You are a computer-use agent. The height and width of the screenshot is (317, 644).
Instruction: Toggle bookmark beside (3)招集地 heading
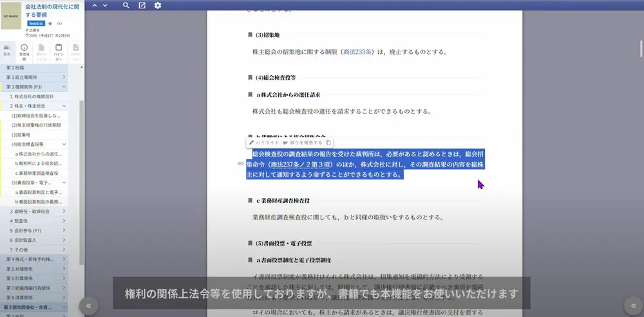250,35
